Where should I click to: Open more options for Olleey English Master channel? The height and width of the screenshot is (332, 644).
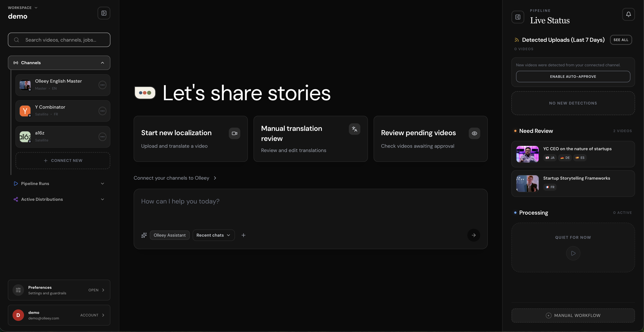point(102,85)
